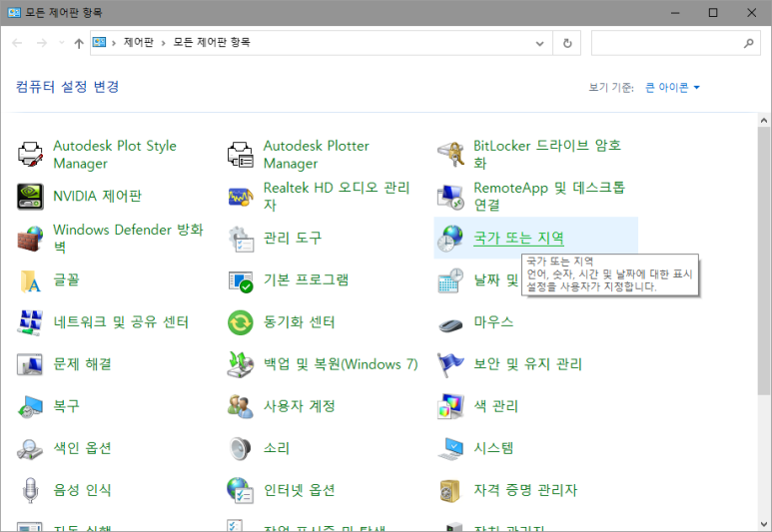Image resolution: width=772 pixels, height=532 pixels.
Task: Go back with the back arrow
Action: click(17, 43)
